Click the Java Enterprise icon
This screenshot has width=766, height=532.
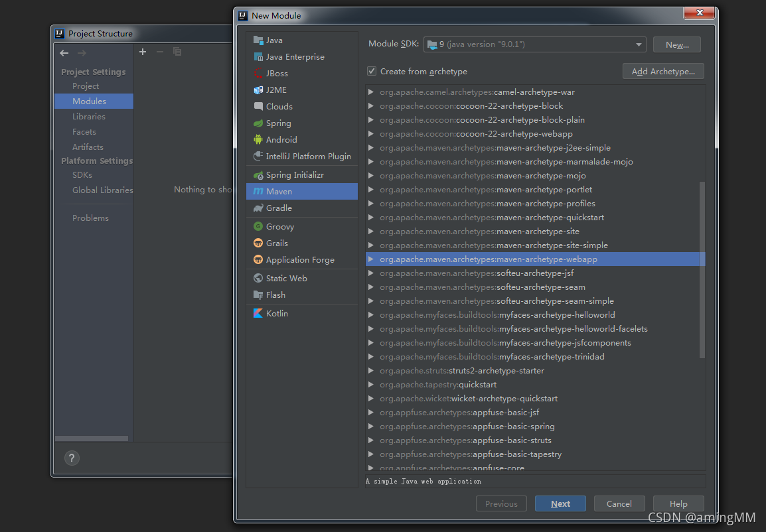pos(258,56)
